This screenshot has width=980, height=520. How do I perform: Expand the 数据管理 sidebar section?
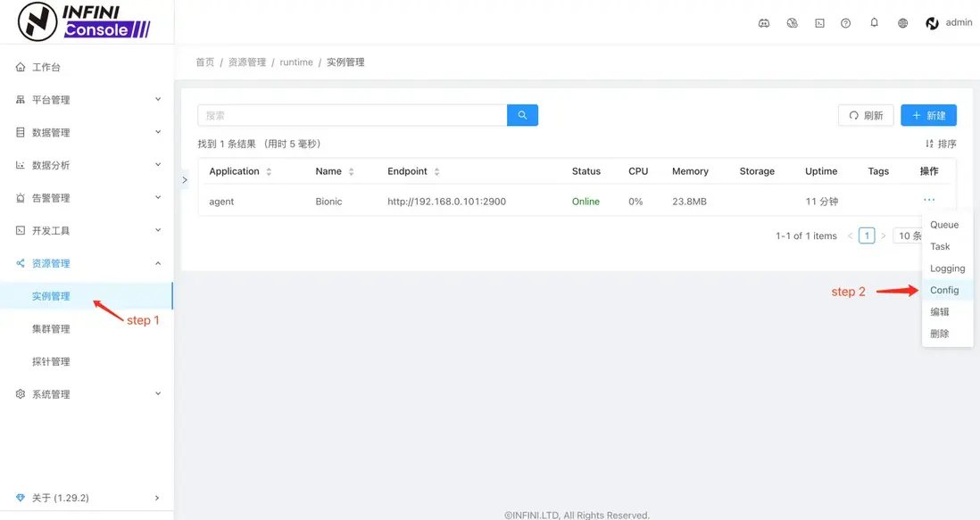(x=87, y=132)
